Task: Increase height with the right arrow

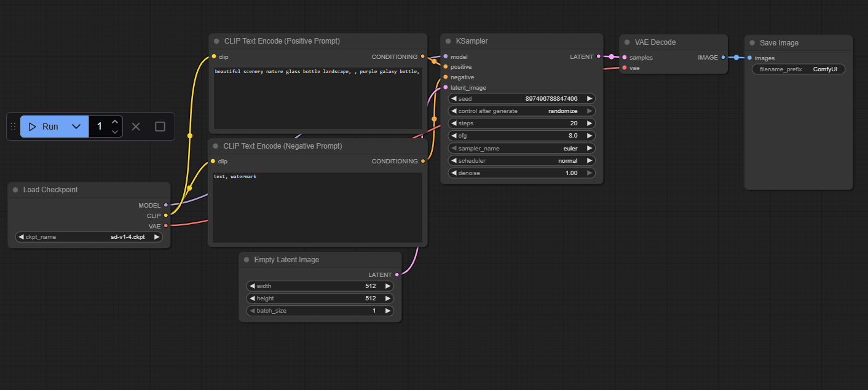Action: (388, 298)
